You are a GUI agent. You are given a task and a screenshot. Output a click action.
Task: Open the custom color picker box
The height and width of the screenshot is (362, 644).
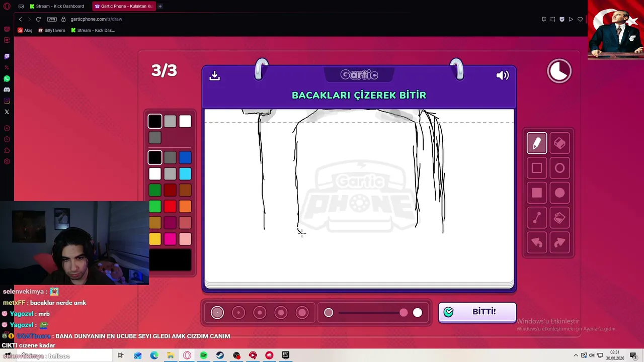tap(170, 260)
